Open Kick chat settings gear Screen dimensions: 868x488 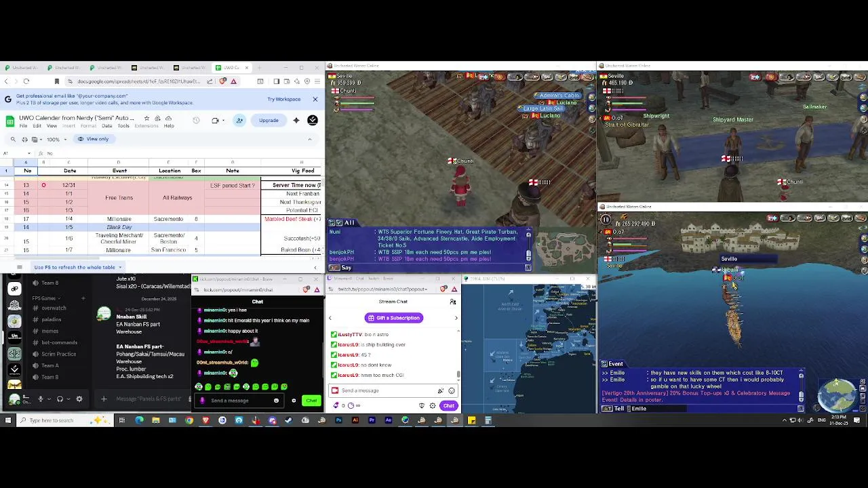click(294, 401)
